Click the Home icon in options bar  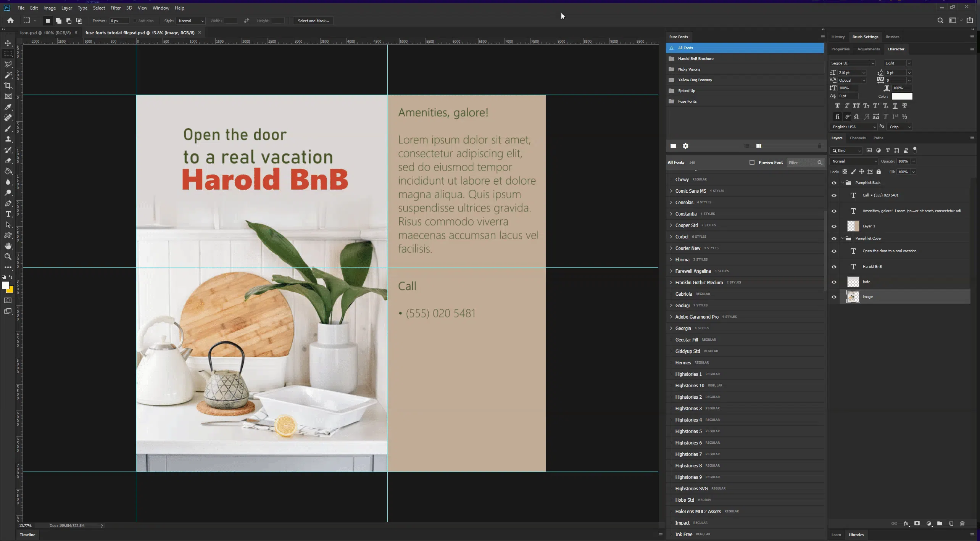[x=10, y=21]
